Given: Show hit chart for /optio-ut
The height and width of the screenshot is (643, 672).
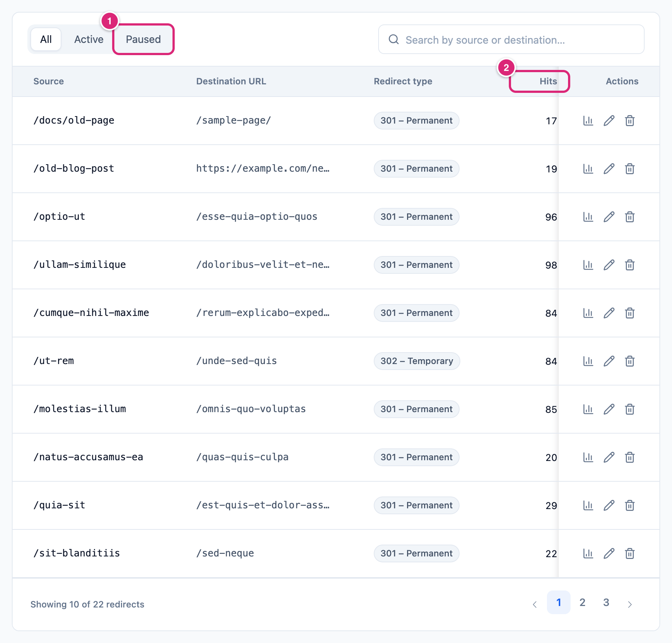Looking at the screenshot, I should [x=588, y=217].
